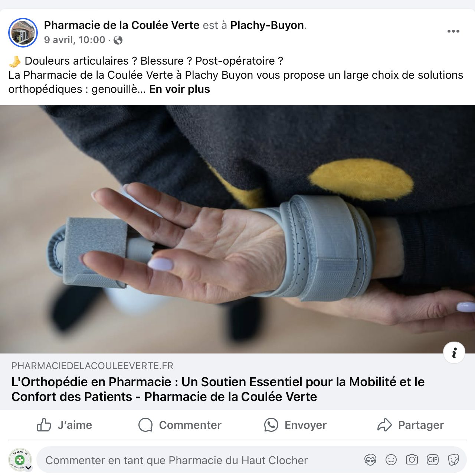Open the Plachy-Buyon location link

pos(267,25)
